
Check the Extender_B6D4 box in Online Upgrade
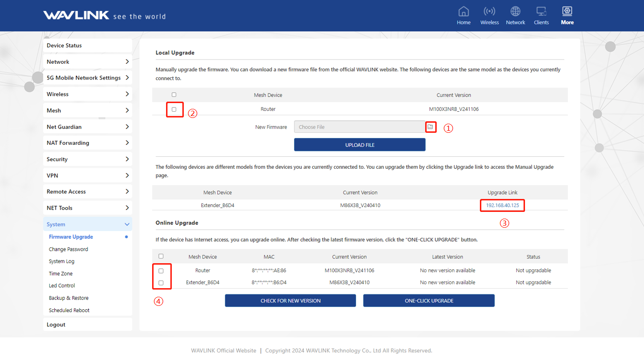click(161, 283)
